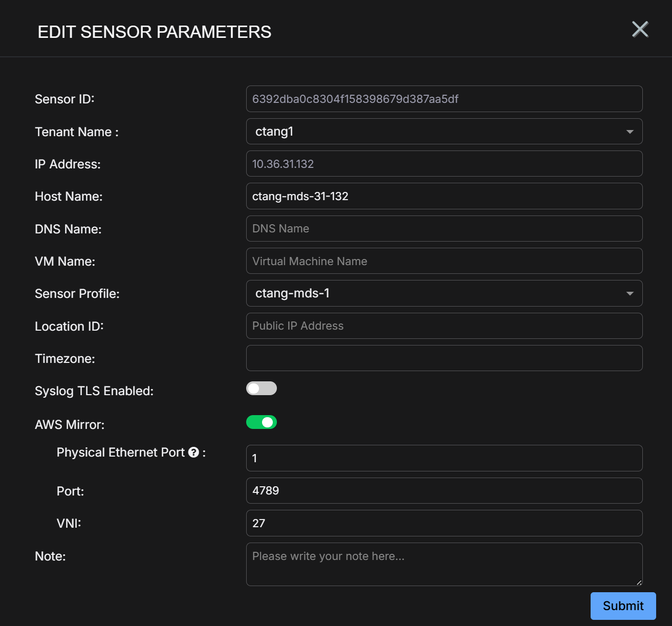Click the Timezone label

coord(65,359)
